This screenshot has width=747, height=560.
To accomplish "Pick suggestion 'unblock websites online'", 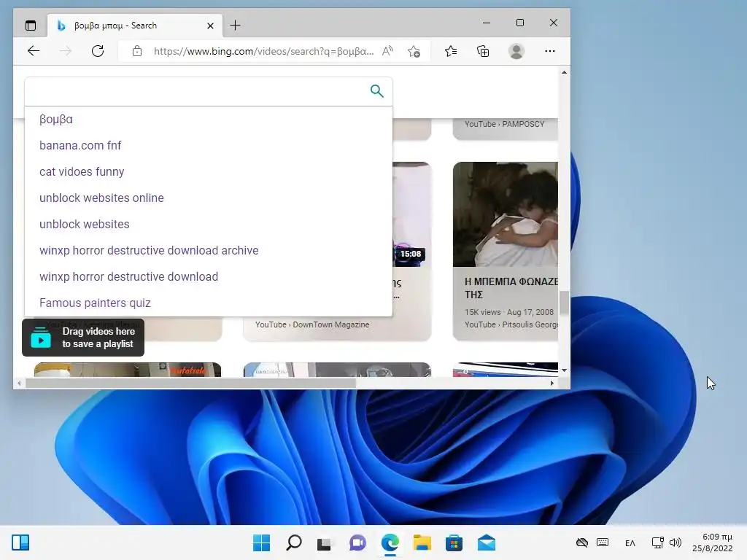I will [x=101, y=198].
